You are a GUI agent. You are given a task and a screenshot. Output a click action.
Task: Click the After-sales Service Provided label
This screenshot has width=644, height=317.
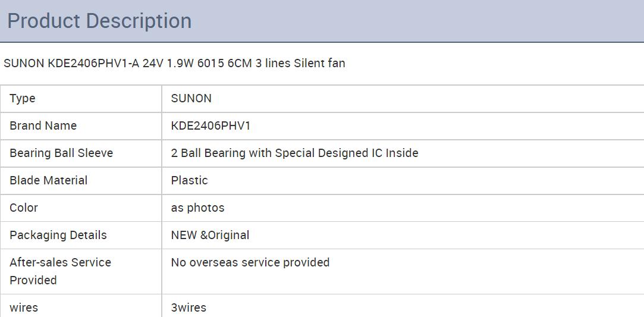click(x=61, y=271)
